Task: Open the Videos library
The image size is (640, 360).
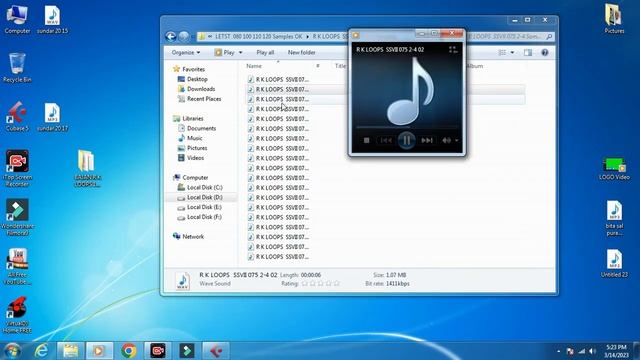Action: [195, 158]
